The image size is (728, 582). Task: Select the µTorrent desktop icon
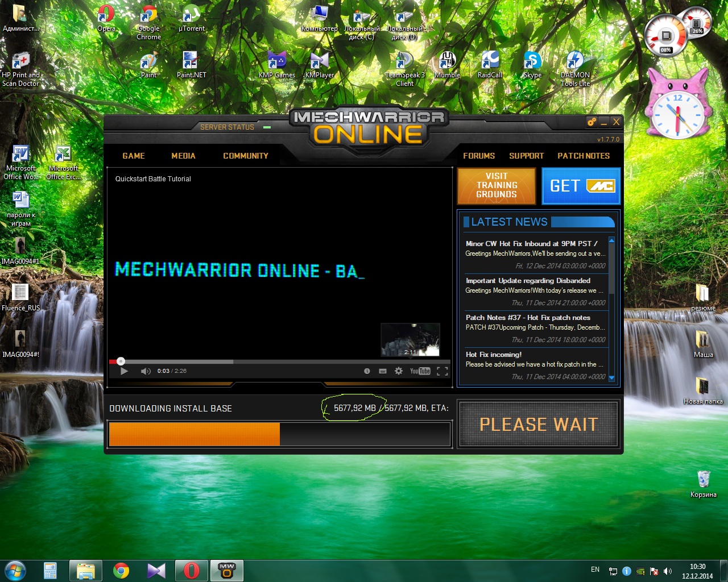191,18
